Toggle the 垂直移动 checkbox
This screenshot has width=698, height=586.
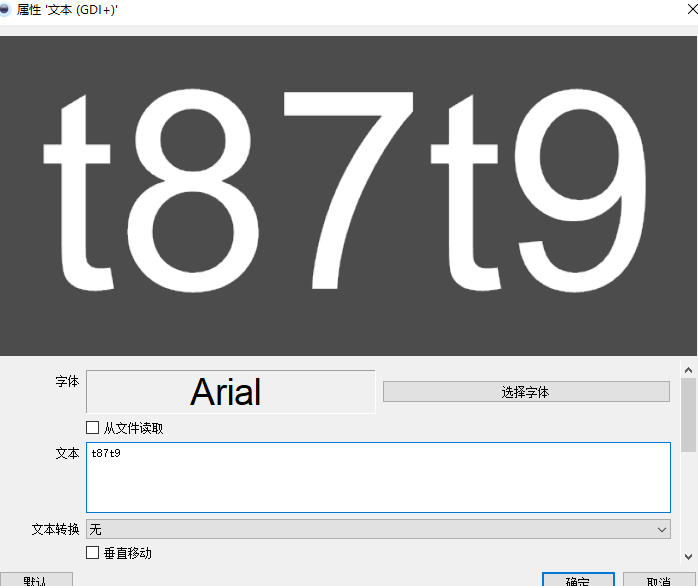point(92,553)
